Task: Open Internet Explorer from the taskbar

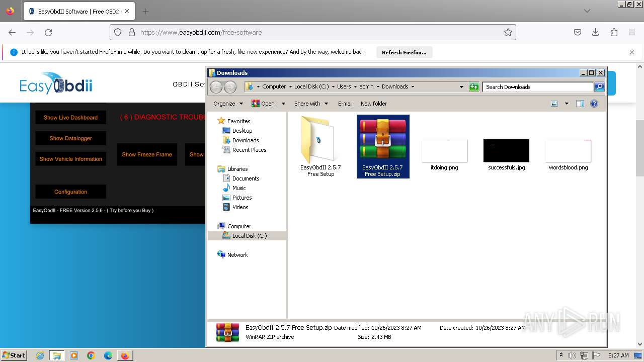Action: tap(40, 355)
